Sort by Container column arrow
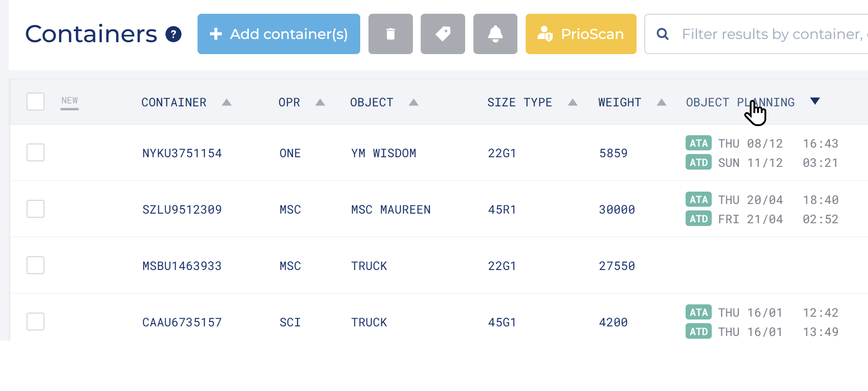The image size is (868, 391). tap(226, 102)
